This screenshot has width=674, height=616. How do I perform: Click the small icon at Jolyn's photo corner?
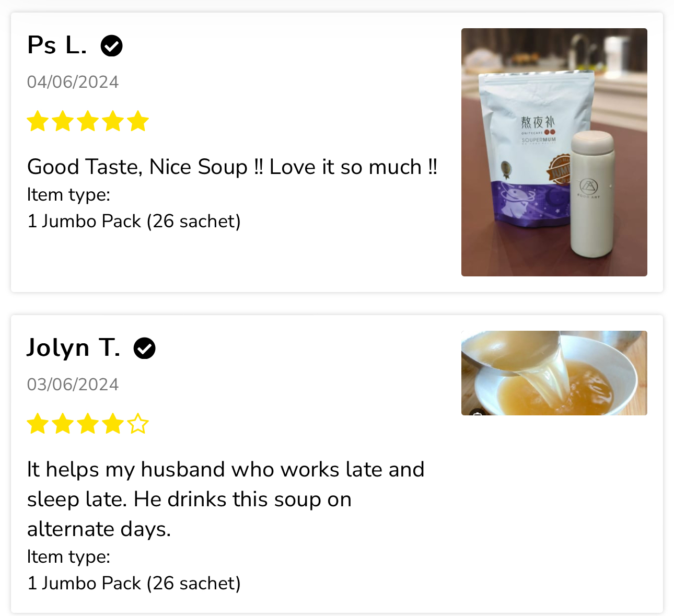[x=478, y=413]
